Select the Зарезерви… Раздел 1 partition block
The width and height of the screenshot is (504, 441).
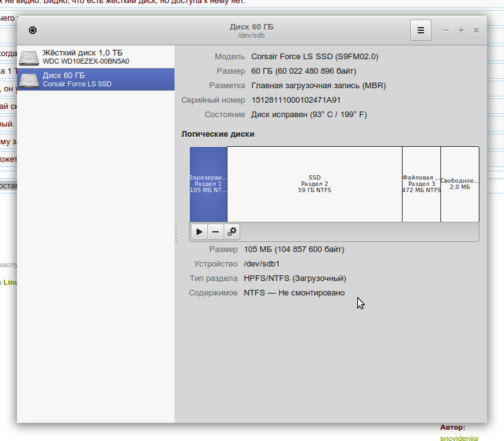pyautogui.click(x=209, y=184)
